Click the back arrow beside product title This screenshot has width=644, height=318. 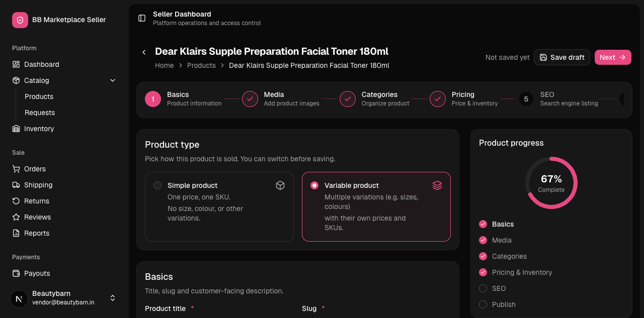click(144, 52)
